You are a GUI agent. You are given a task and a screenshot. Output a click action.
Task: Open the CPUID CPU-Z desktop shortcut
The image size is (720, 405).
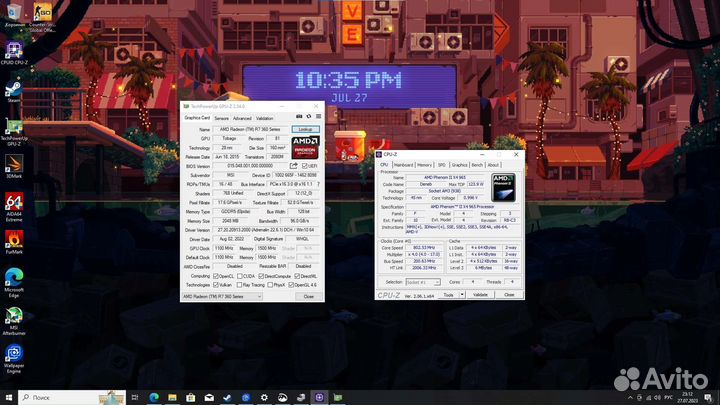pos(14,49)
